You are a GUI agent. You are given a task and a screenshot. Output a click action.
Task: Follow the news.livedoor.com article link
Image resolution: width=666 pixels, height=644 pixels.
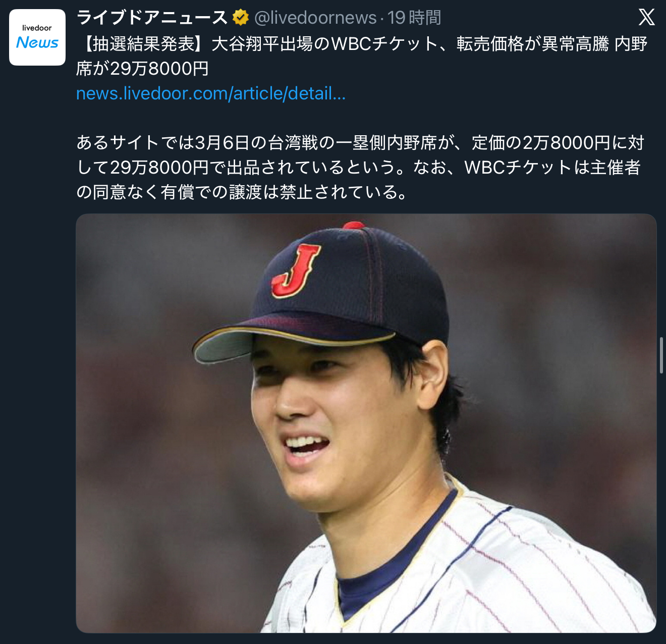tap(211, 93)
